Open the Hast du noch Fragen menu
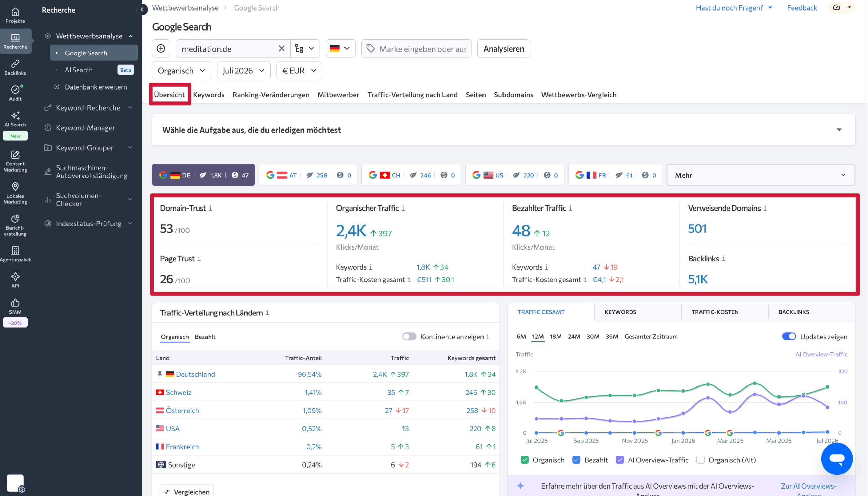 (x=734, y=8)
